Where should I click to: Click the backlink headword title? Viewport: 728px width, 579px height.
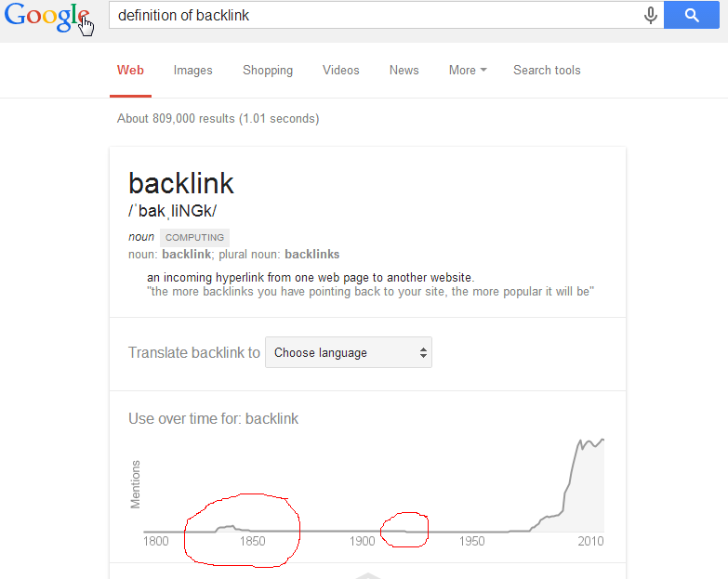(180, 183)
